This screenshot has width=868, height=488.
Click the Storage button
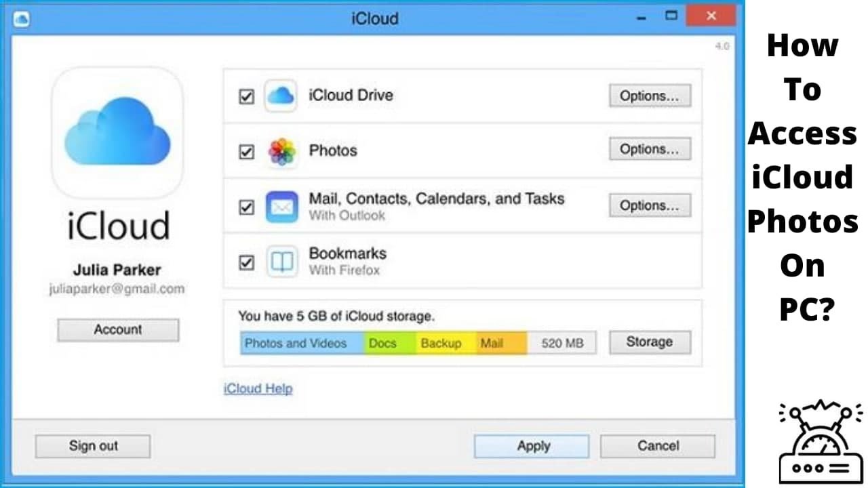point(650,342)
